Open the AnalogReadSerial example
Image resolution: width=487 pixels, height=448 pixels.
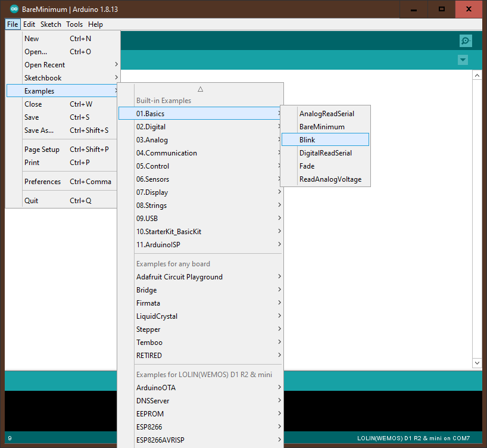click(325, 114)
